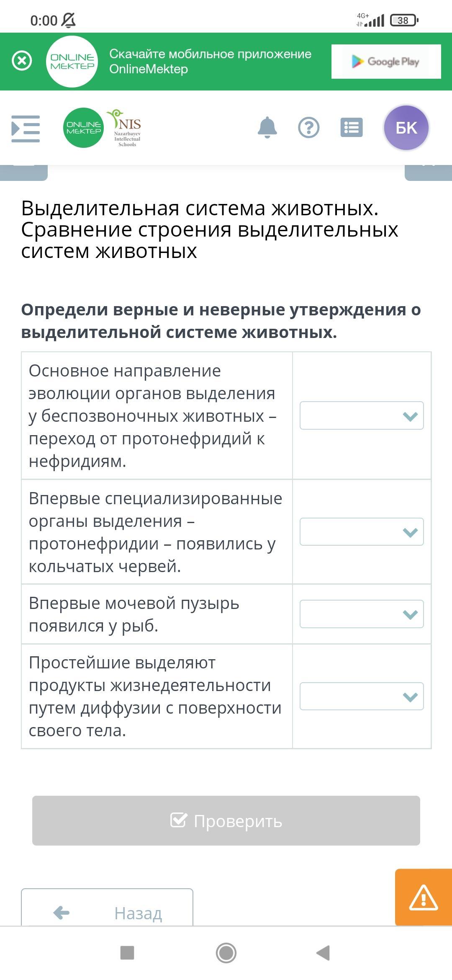
Task: Open notifications bell
Action: pos(267,128)
